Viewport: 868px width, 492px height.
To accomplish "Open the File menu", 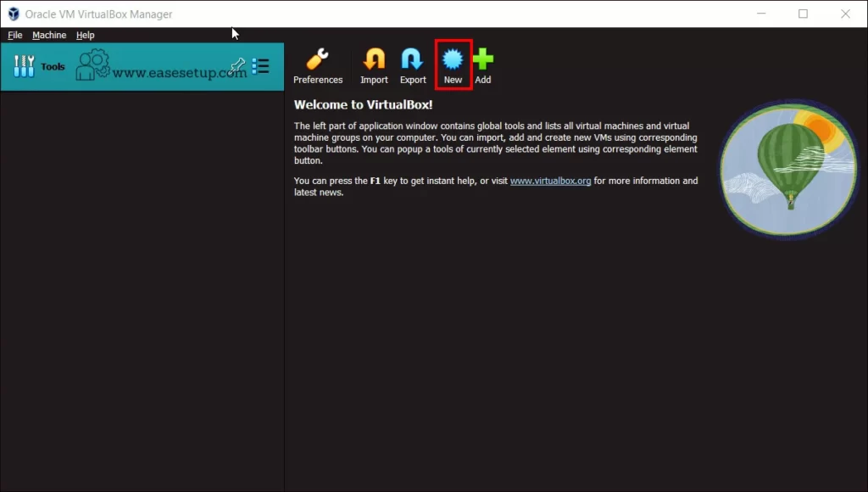I will [15, 35].
